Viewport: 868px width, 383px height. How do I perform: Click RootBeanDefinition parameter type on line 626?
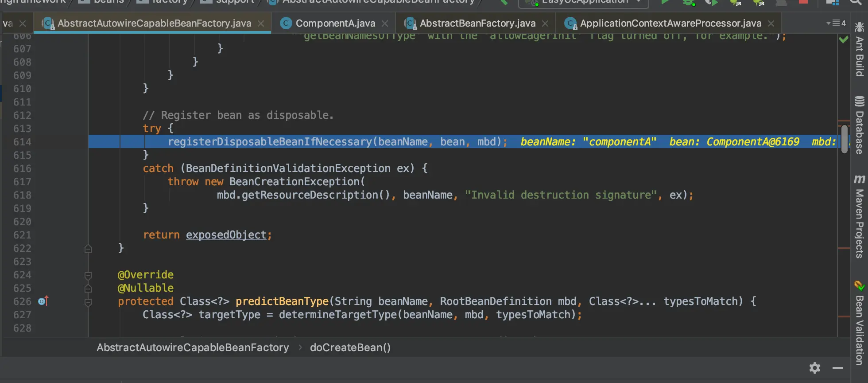[x=496, y=301]
